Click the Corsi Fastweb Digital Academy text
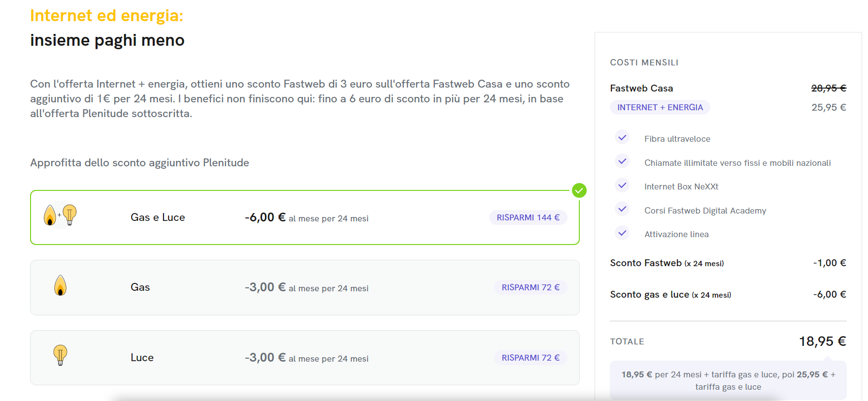The height and width of the screenshot is (401, 868). click(x=705, y=211)
